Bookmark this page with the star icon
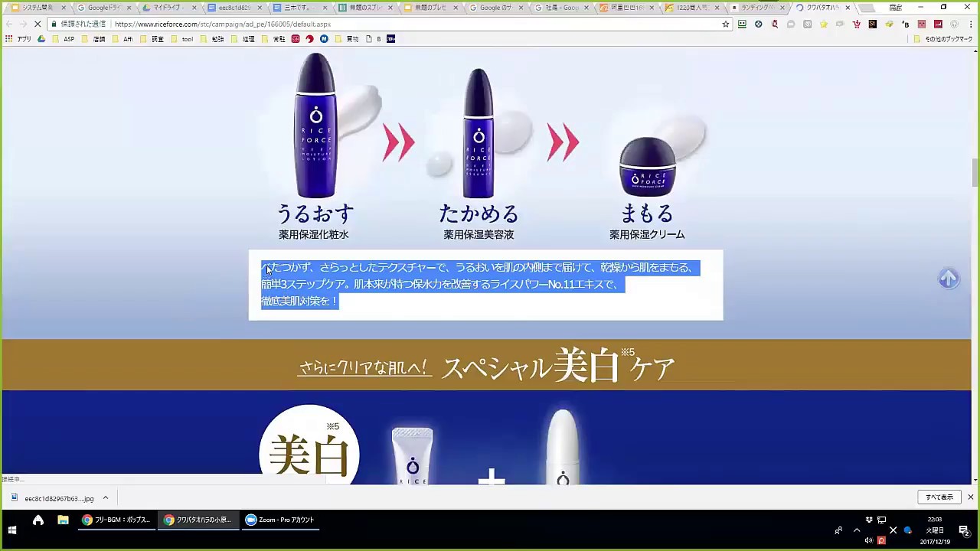Screen dimensions: 980x551 coord(726,24)
